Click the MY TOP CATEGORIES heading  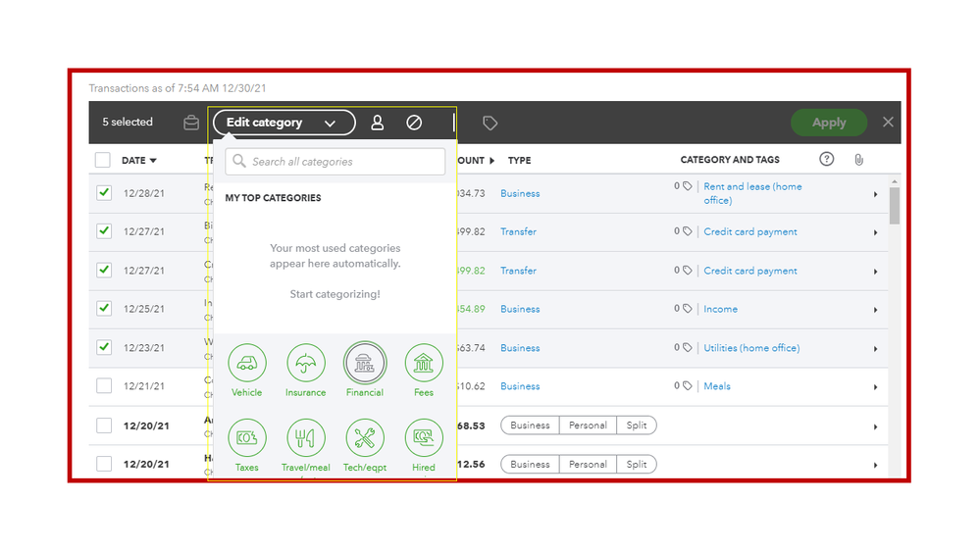point(273,197)
